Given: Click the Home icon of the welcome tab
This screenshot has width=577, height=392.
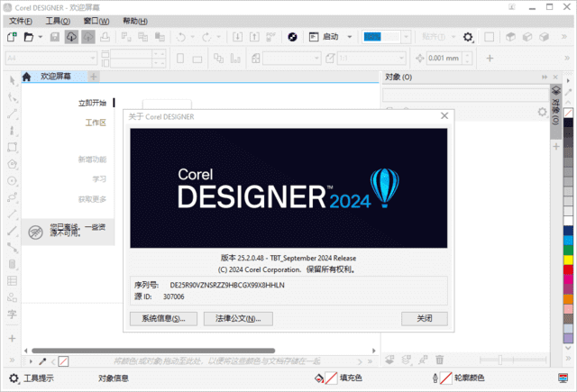Looking at the screenshot, I should [26, 77].
